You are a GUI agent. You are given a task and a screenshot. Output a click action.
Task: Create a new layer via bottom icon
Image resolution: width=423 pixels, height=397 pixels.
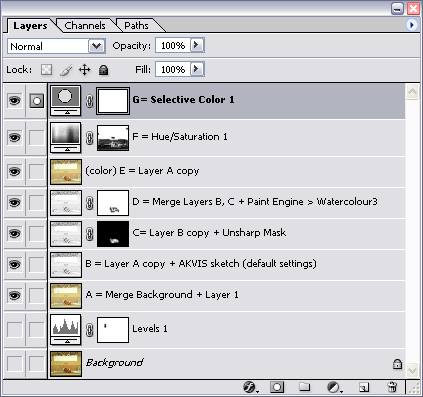click(x=364, y=387)
